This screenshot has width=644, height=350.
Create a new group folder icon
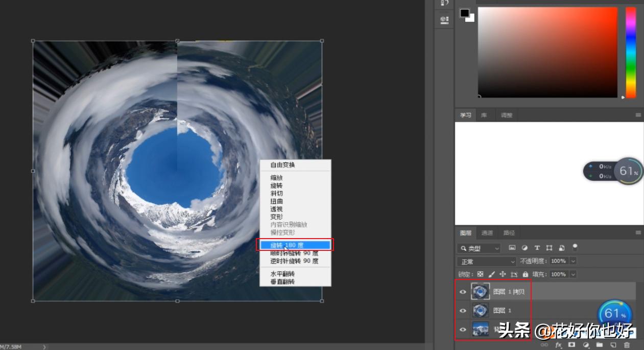[x=600, y=345]
